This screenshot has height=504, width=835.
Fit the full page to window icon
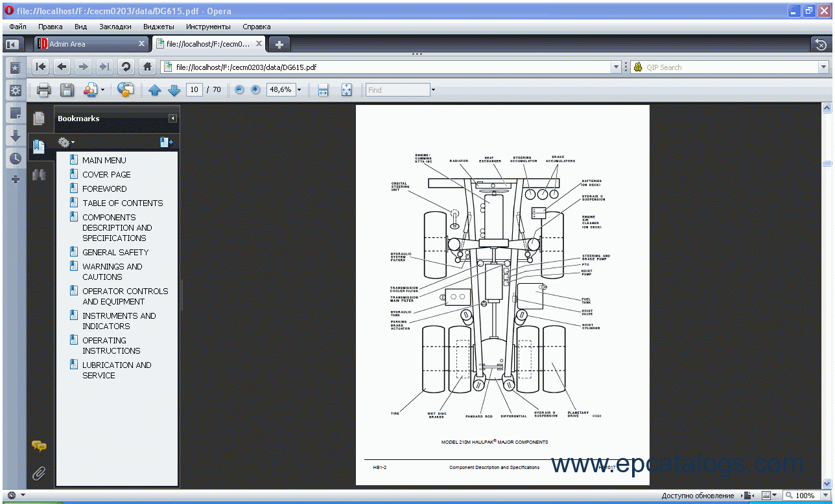click(346, 90)
